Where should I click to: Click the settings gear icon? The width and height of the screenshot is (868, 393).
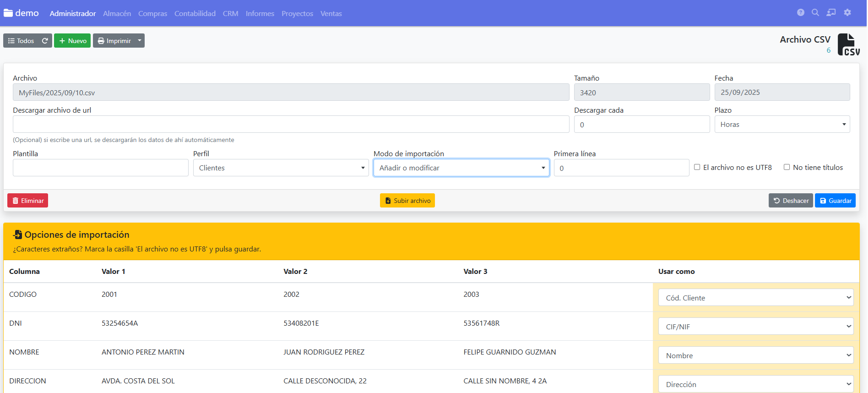(x=847, y=13)
